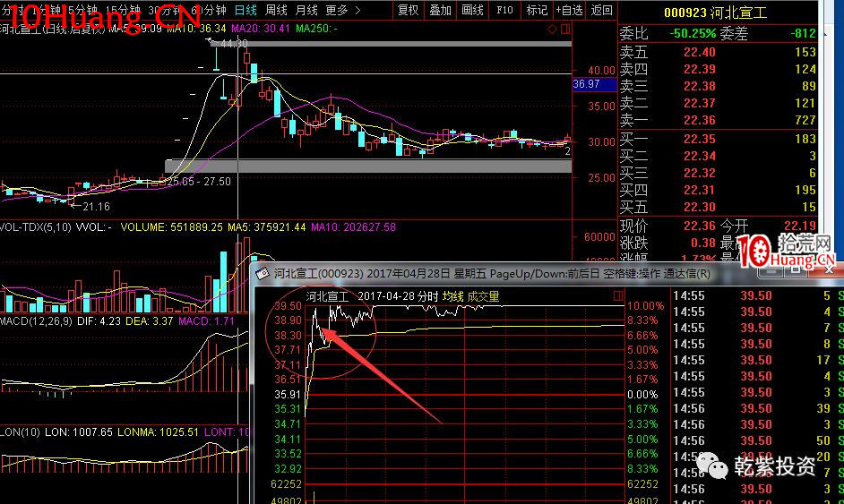
Task: Click the MA20: 30.41 indicator label
Action: [261, 28]
